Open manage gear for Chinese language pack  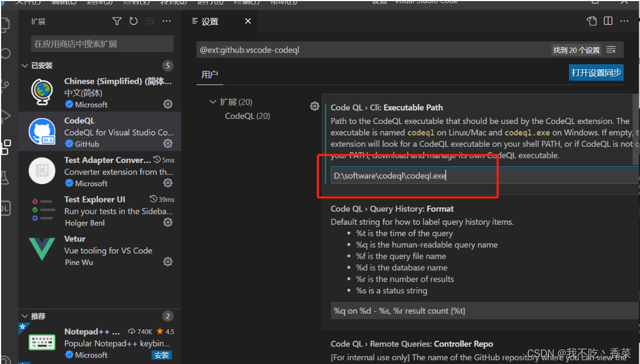click(168, 104)
